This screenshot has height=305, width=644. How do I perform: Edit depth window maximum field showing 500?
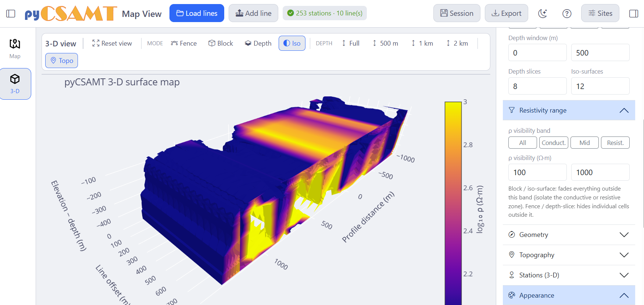600,53
